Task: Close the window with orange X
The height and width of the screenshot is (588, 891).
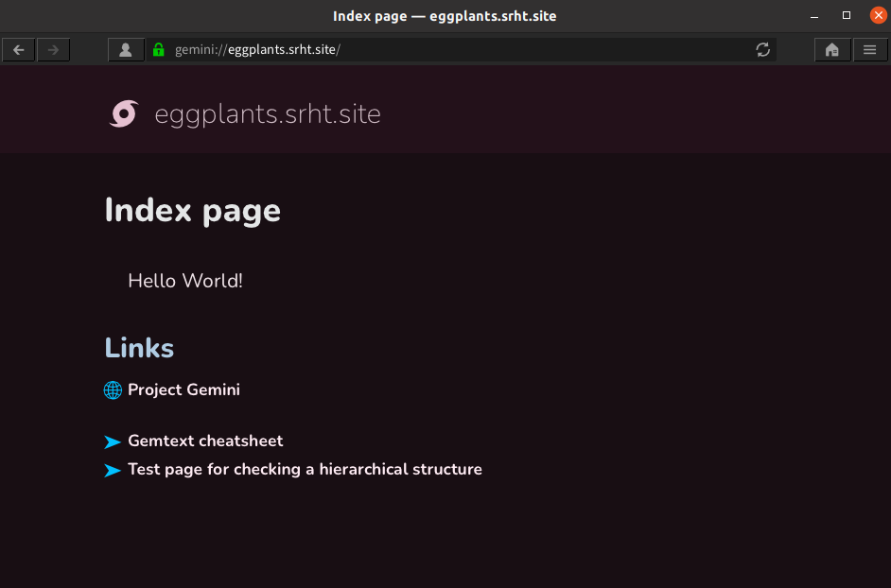Action: (878, 15)
